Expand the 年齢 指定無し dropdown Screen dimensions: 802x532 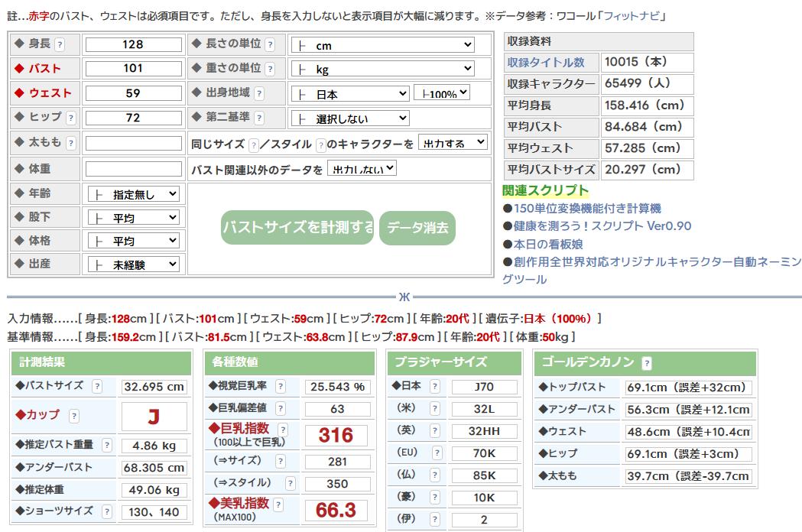[x=133, y=194]
